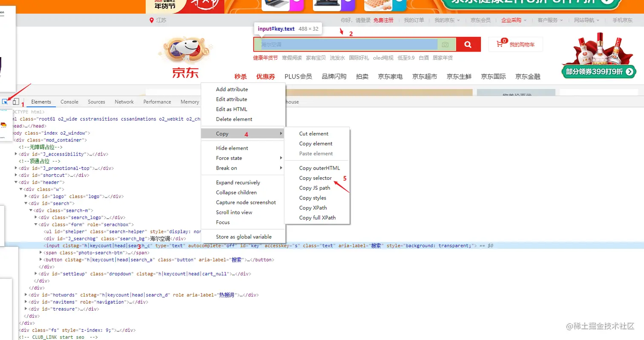Open the Break on submenu
644x340 pixels.
(243, 168)
